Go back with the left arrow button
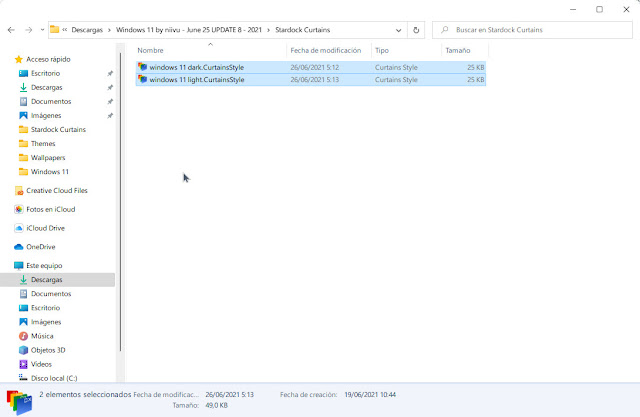640x417 pixels. point(11,30)
